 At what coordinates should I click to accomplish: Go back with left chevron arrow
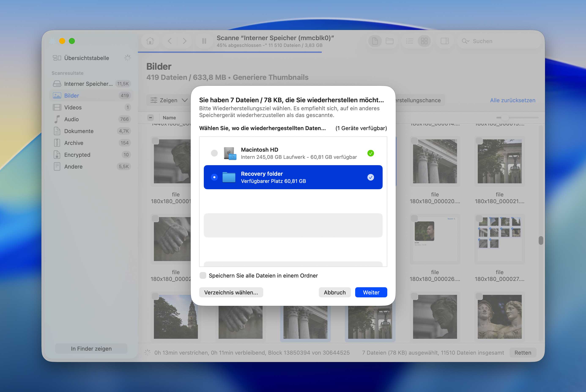(170, 41)
